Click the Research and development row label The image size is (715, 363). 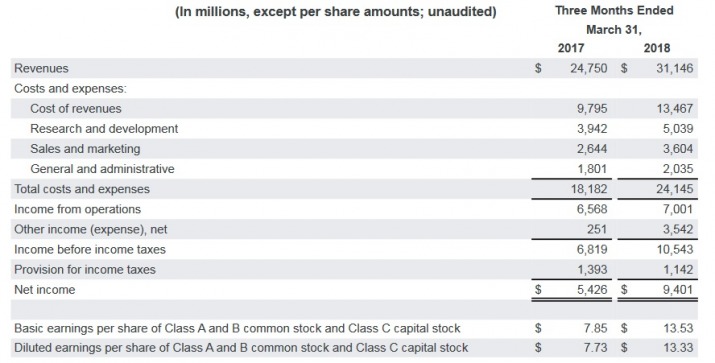coord(104,129)
